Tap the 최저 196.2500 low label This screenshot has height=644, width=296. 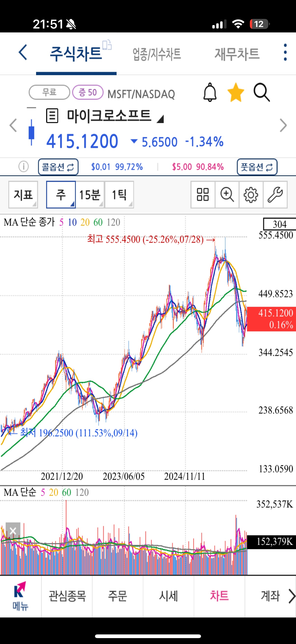[73, 433]
